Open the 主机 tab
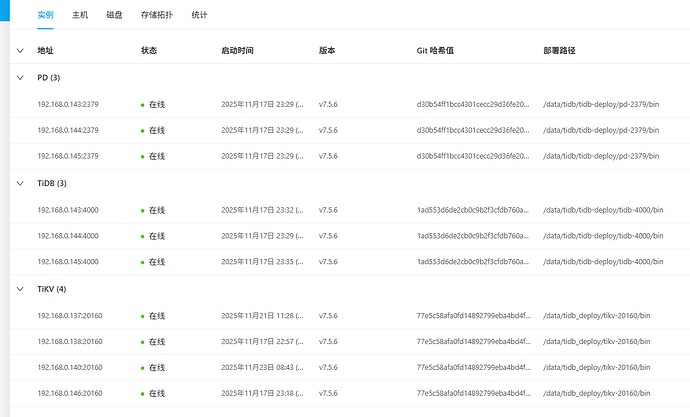 [x=80, y=15]
